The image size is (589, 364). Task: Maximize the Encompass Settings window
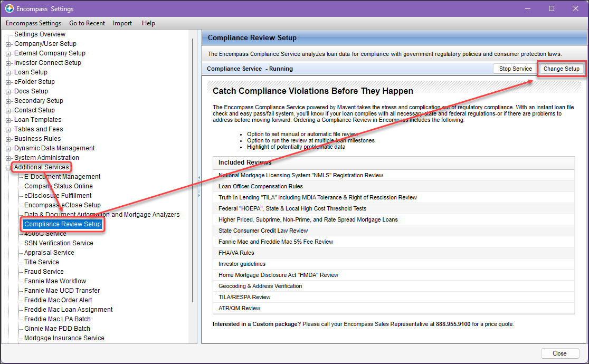coord(552,8)
